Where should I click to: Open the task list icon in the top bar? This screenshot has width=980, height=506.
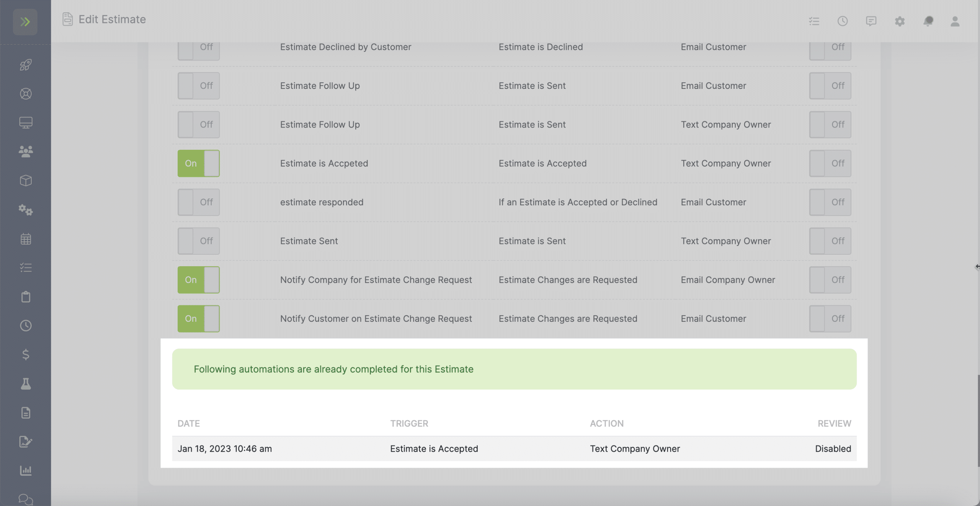coord(814,21)
